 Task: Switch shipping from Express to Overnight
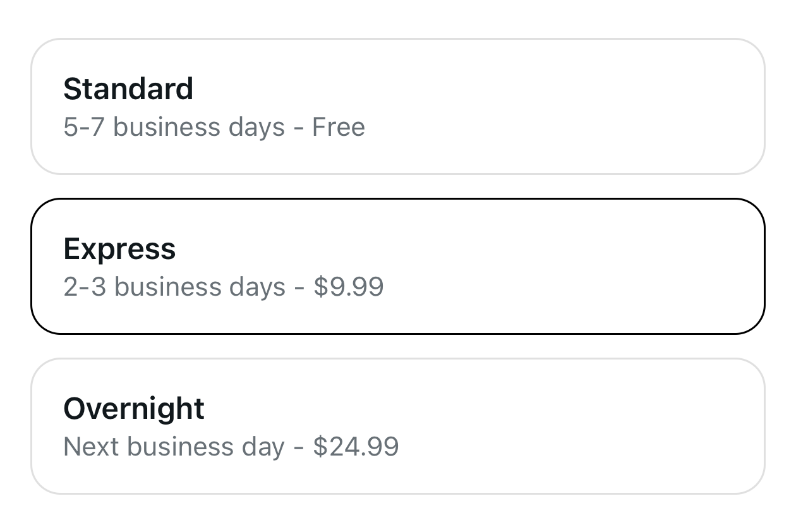pyautogui.click(x=397, y=426)
